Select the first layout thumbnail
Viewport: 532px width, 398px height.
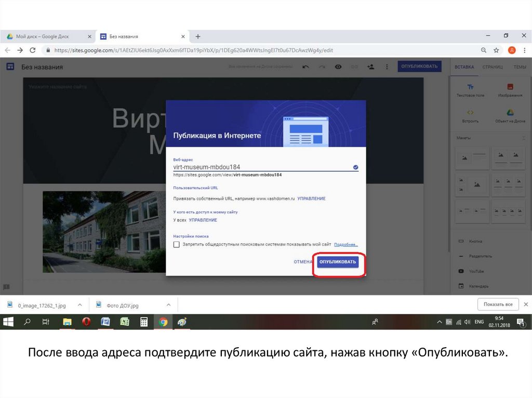472,158
